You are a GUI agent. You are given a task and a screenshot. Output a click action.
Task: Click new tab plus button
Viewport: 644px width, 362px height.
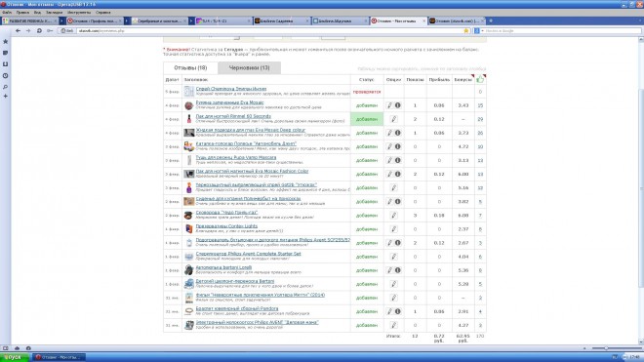click(x=491, y=20)
